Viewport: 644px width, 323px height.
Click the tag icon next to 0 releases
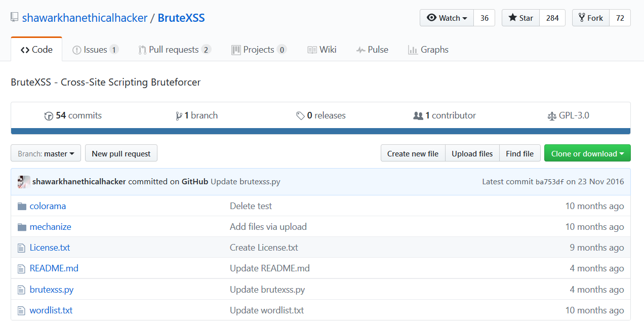click(300, 116)
